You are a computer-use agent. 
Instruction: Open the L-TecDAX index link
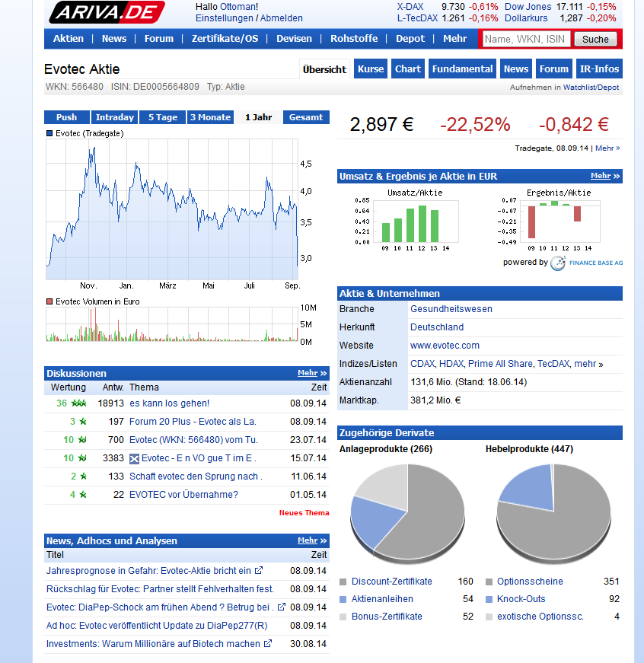tap(417, 18)
